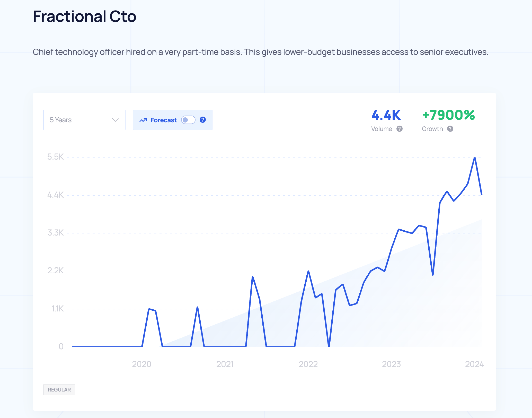Click the Forecast label text
532x418 pixels.
click(x=164, y=120)
